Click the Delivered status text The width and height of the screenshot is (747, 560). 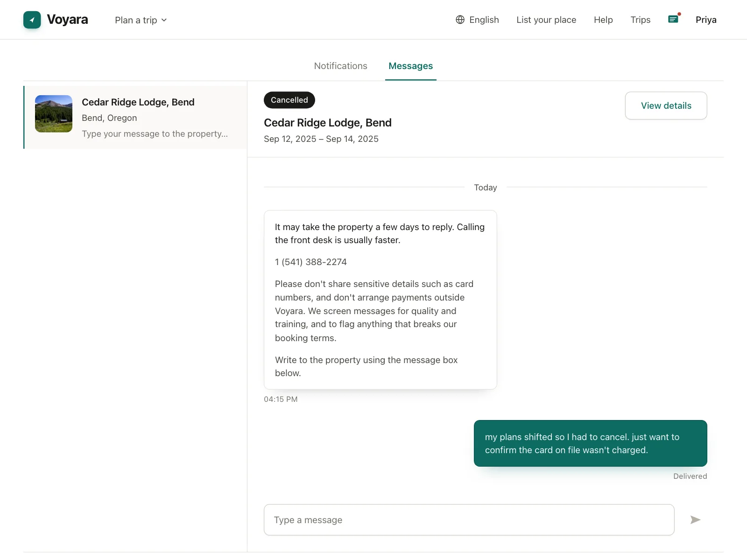pyautogui.click(x=690, y=476)
